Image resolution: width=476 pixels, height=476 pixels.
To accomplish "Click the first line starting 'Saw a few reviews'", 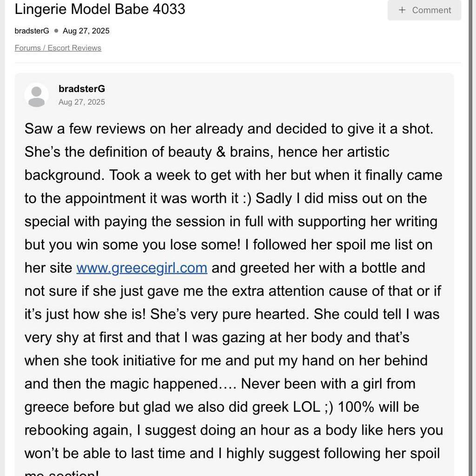I will [x=229, y=129].
